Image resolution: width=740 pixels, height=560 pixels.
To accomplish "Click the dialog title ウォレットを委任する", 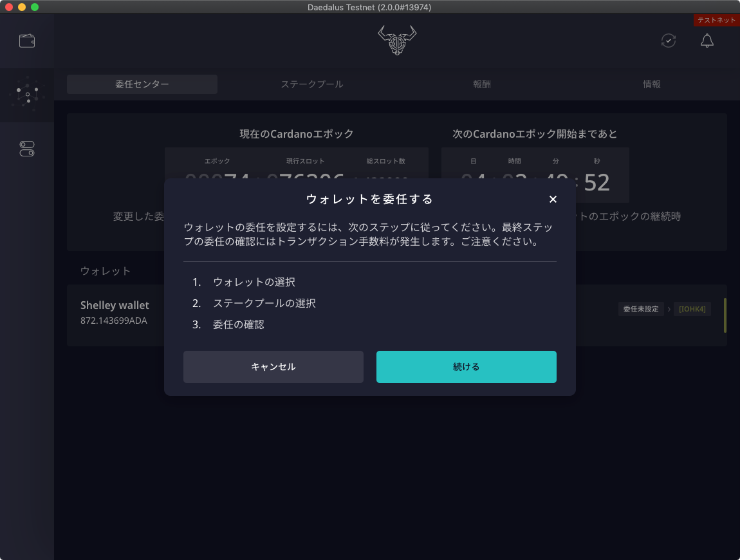I will (x=369, y=200).
